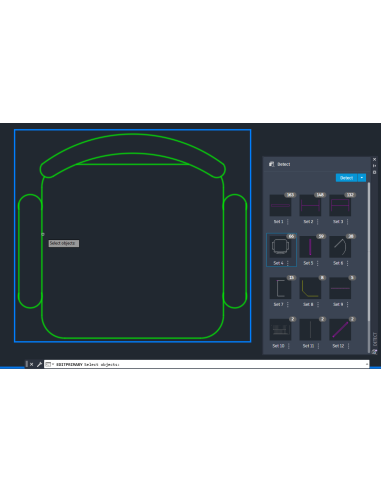Click the Detect panel header icon
381x492 pixels.
[272, 164]
